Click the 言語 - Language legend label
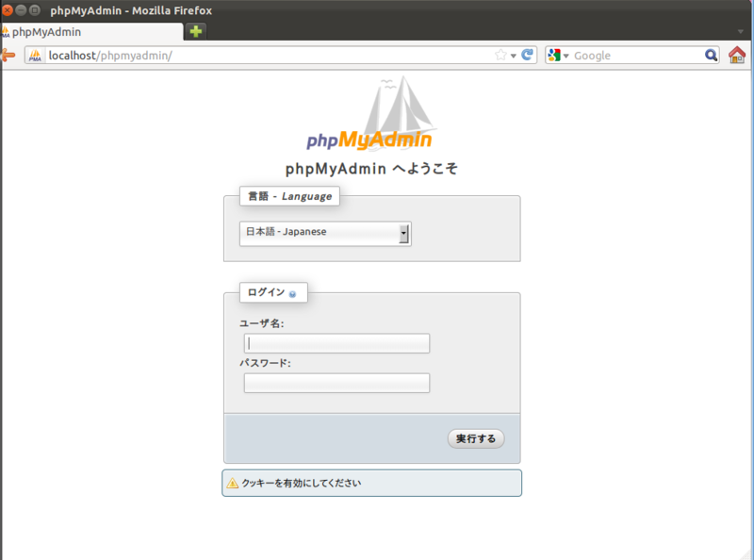 (x=289, y=196)
